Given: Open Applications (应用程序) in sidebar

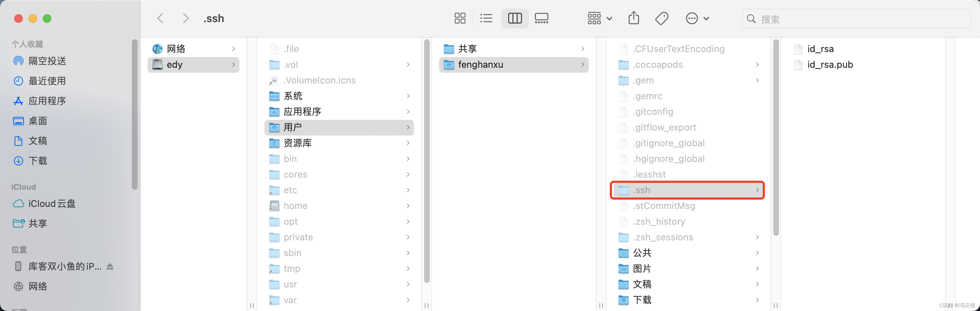Looking at the screenshot, I should click(40, 101).
